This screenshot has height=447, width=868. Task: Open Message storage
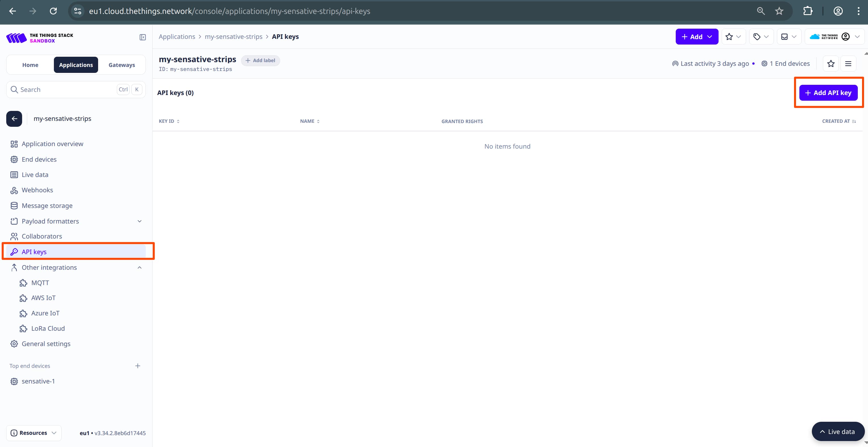[47, 205]
